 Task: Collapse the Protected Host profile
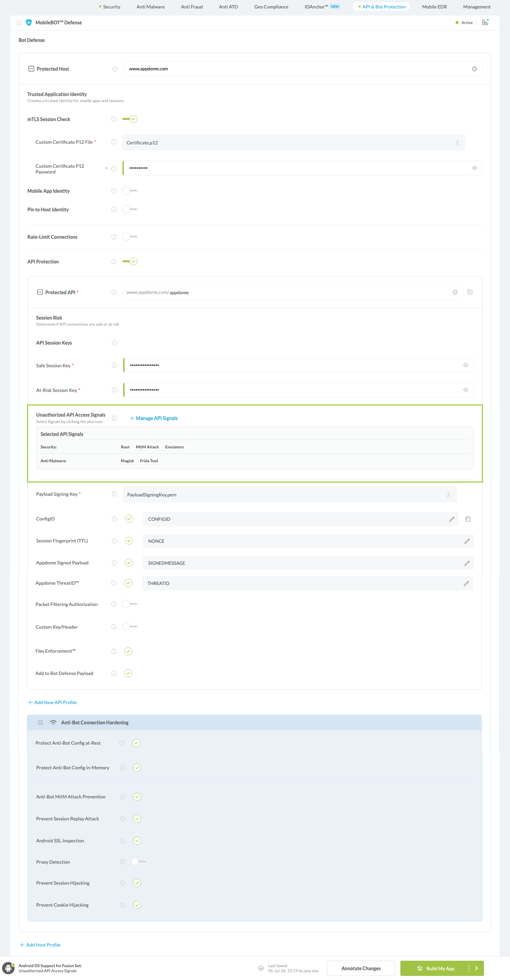click(x=31, y=69)
